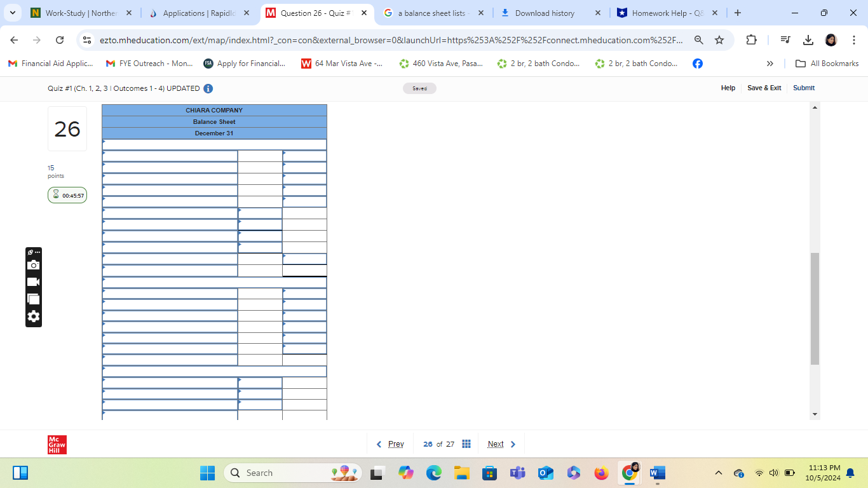Open the question grid navigator icon
868x488 pixels.
[466, 444]
